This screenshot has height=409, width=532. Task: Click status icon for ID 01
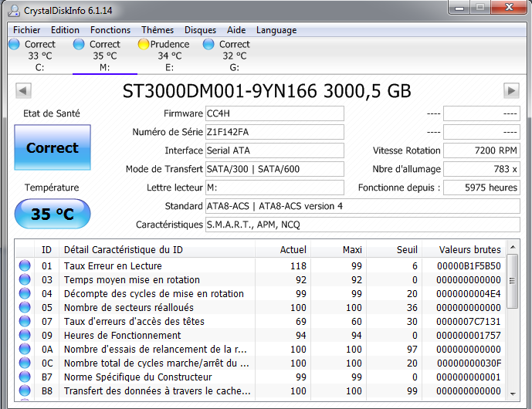point(25,265)
